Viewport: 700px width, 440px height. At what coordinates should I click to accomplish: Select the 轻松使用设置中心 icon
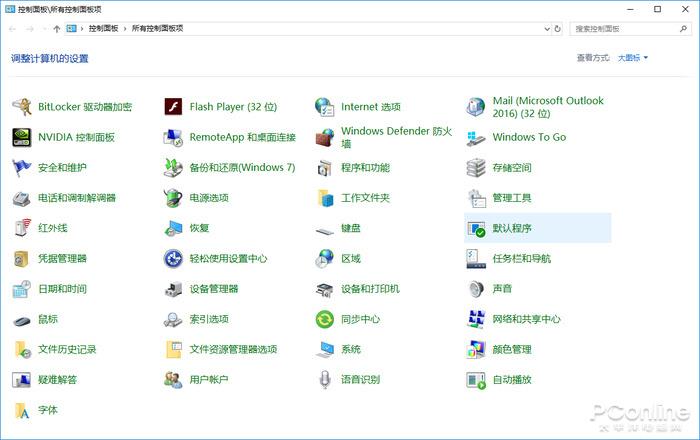(173, 259)
